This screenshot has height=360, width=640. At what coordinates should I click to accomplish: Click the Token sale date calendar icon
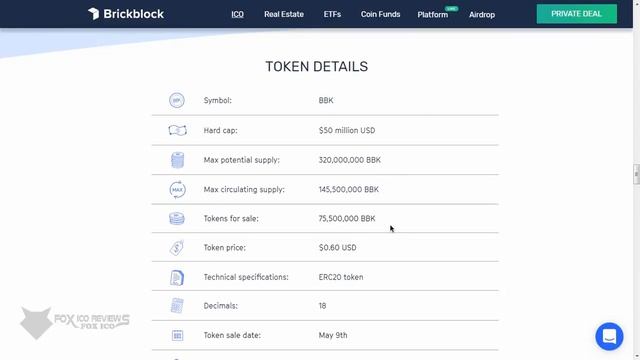pyautogui.click(x=177, y=336)
